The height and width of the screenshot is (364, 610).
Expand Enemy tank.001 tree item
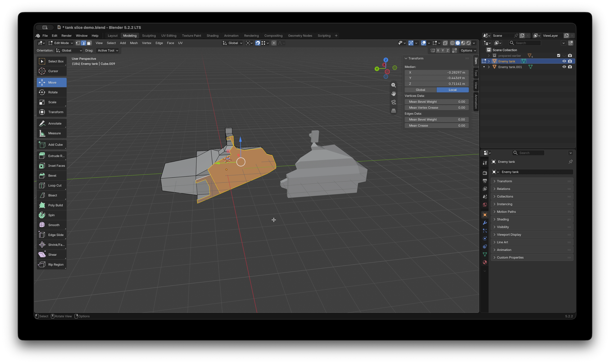point(489,67)
